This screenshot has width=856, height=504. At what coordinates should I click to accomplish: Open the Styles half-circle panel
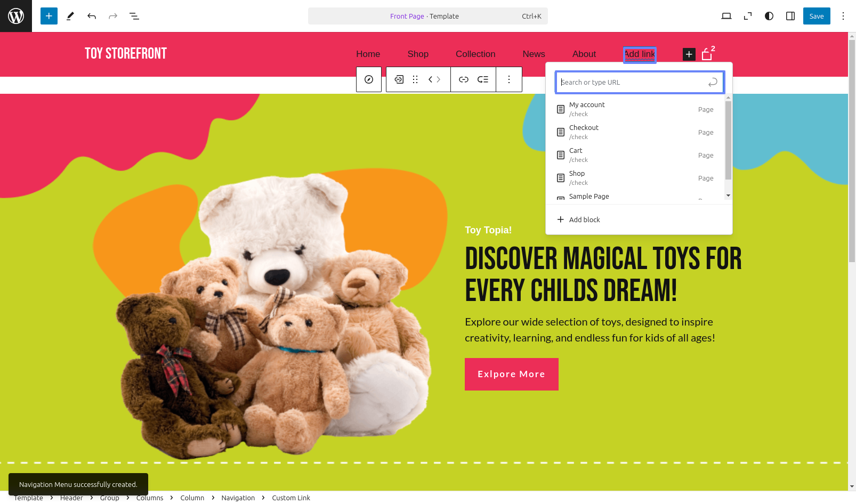pos(769,16)
